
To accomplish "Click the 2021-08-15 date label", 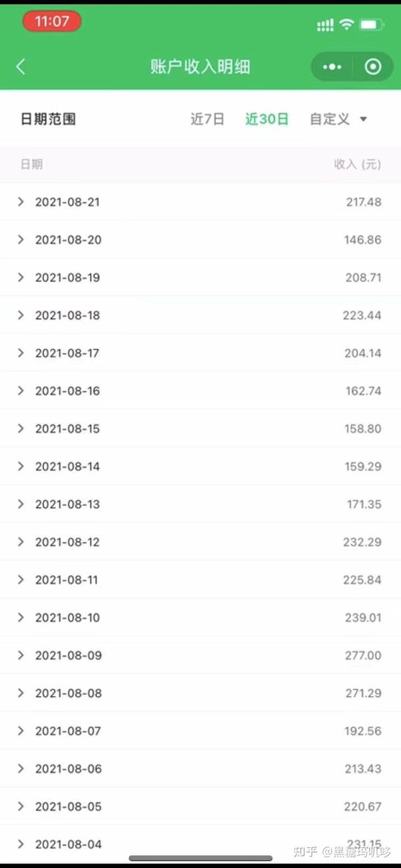I will pos(68,429).
